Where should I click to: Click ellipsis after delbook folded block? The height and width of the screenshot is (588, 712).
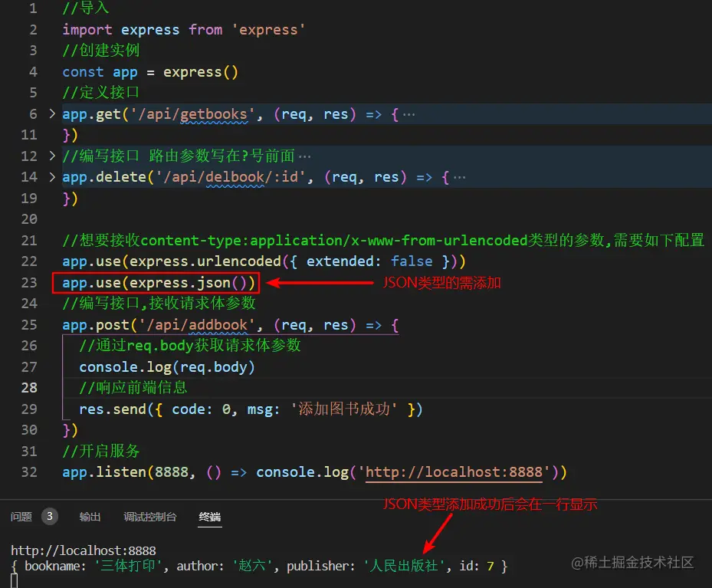click(x=460, y=178)
